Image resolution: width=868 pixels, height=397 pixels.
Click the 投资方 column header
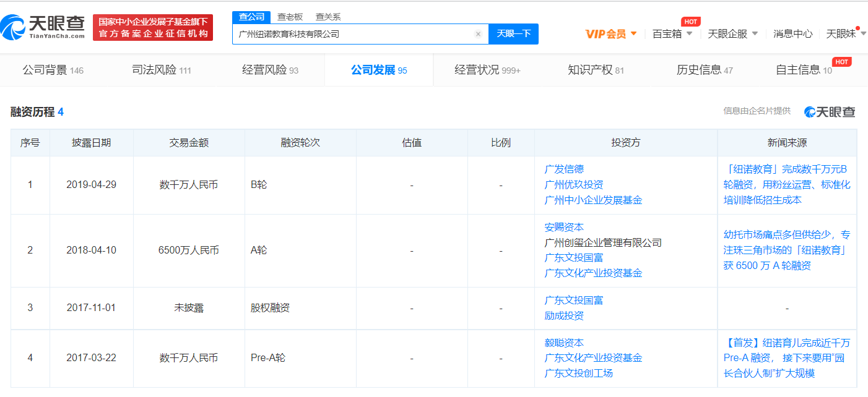coord(626,142)
